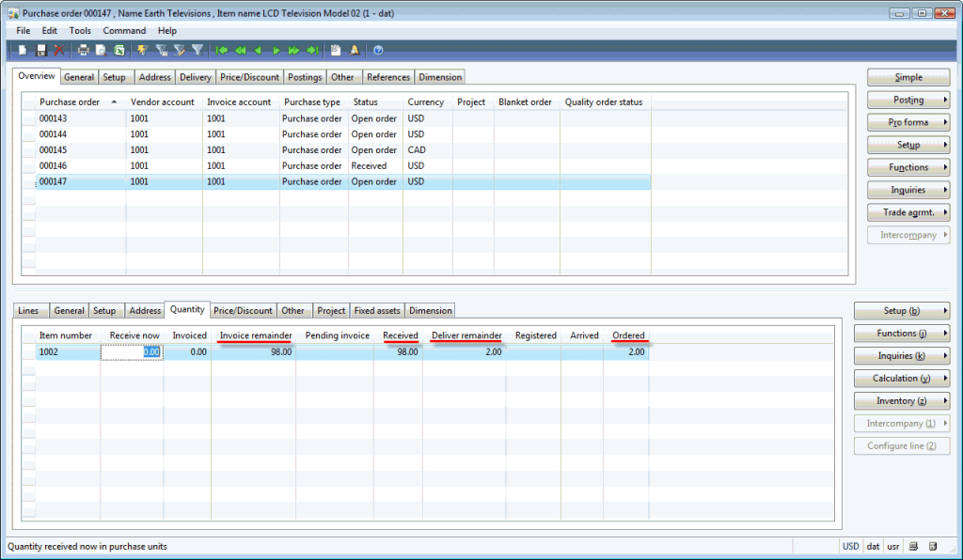
Task: Apply filter by selection
Action: (x=143, y=50)
